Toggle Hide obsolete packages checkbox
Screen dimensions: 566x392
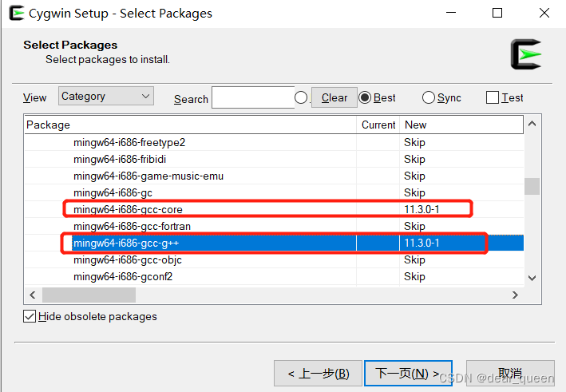(30, 316)
